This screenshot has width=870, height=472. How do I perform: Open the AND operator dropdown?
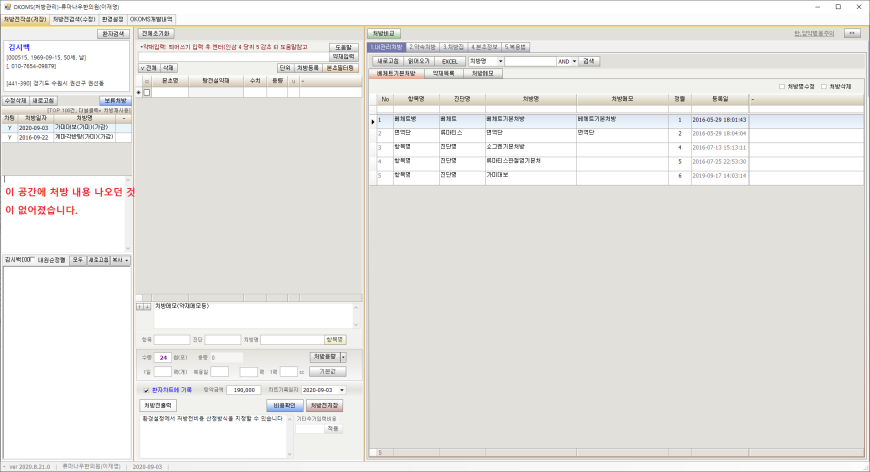pos(574,61)
